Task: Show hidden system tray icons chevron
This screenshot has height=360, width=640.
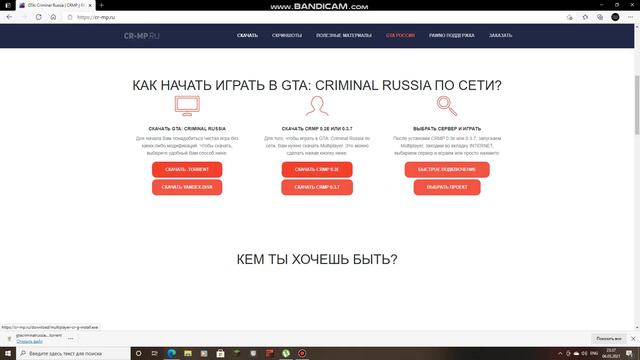Action: tap(560, 353)
